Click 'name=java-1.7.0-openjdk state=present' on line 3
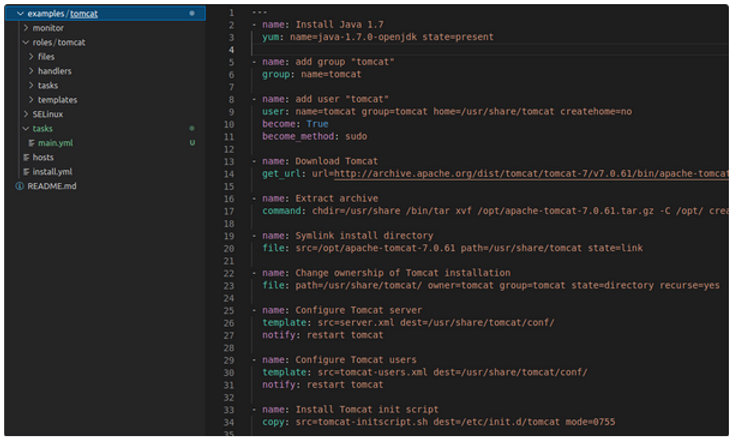 click(392, 37)
